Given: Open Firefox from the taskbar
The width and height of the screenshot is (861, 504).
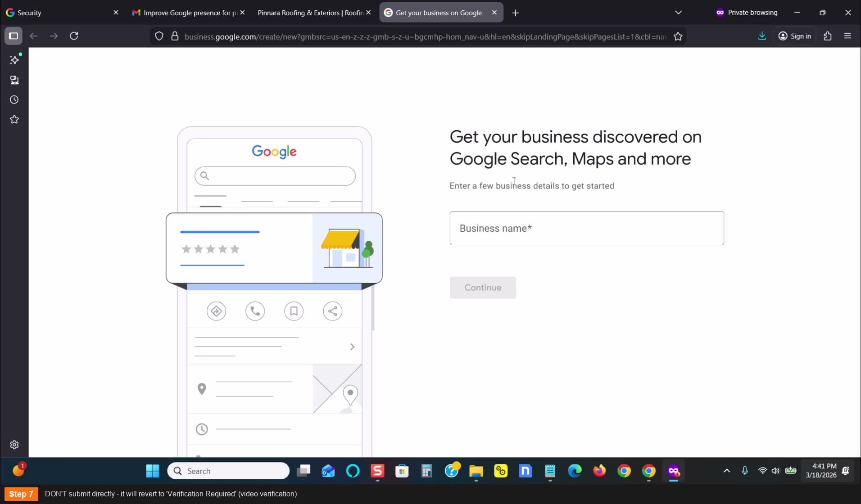Looking at the screenshot, I should (599, 471).
